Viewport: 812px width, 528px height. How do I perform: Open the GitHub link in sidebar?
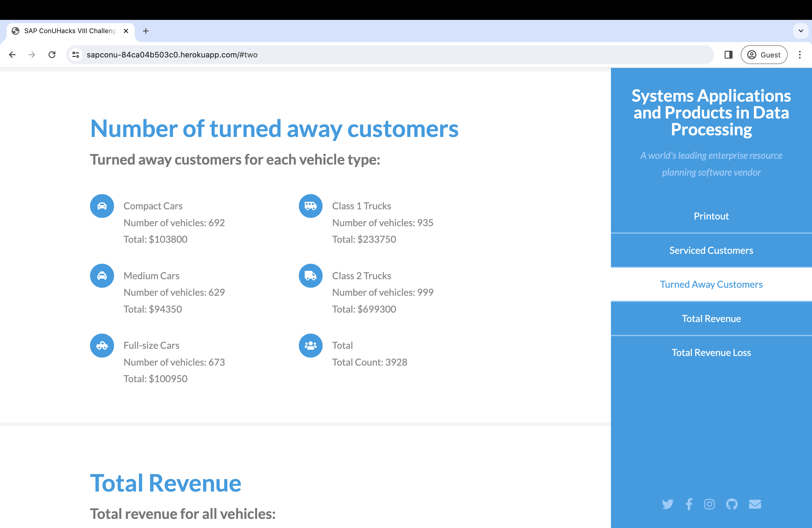(x=731, y=504)
